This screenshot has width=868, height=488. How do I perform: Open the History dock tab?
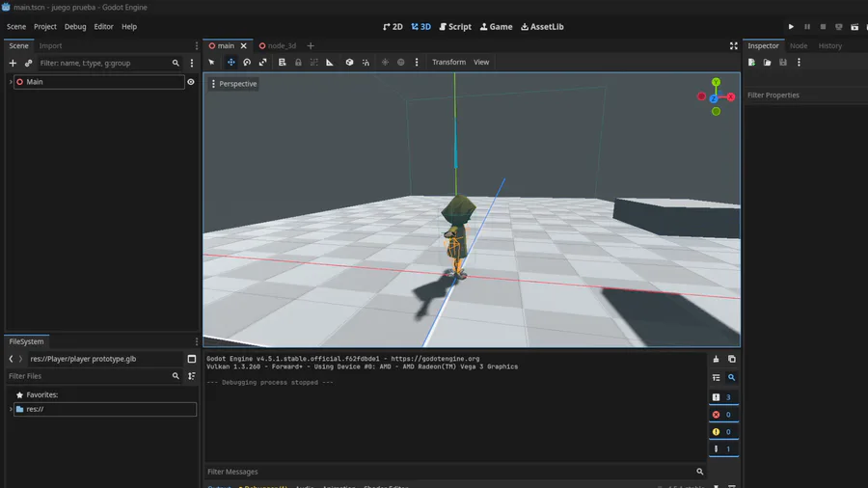tap(829, 46)
